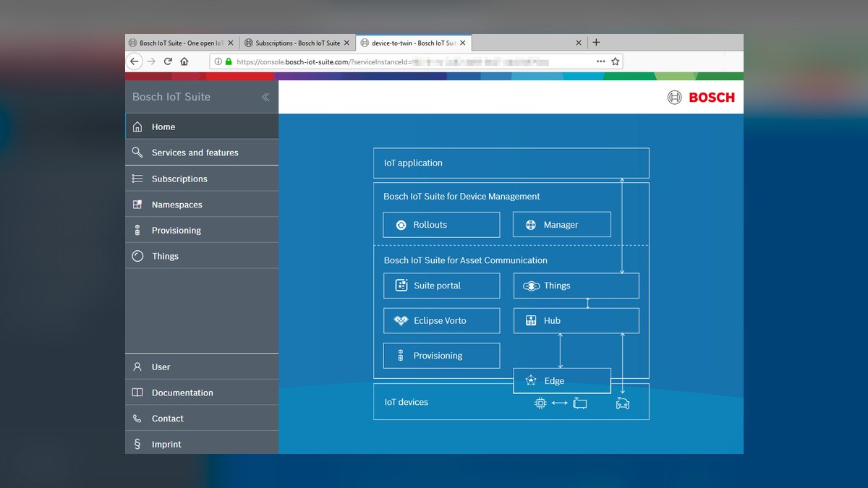Open a new browser tab
Screen dimensions: 868x488
coord(596,43)
